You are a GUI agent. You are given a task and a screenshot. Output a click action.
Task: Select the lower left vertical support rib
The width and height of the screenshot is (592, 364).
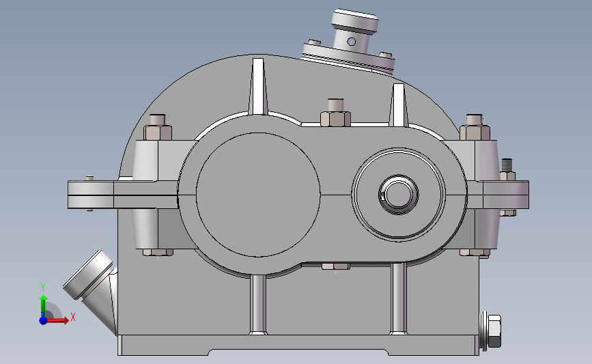pyautogui.click(x=258, y=305)
